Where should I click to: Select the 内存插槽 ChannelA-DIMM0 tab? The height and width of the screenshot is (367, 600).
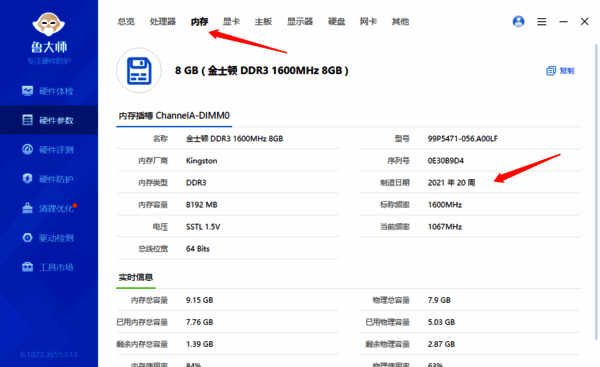click(174, 116)
